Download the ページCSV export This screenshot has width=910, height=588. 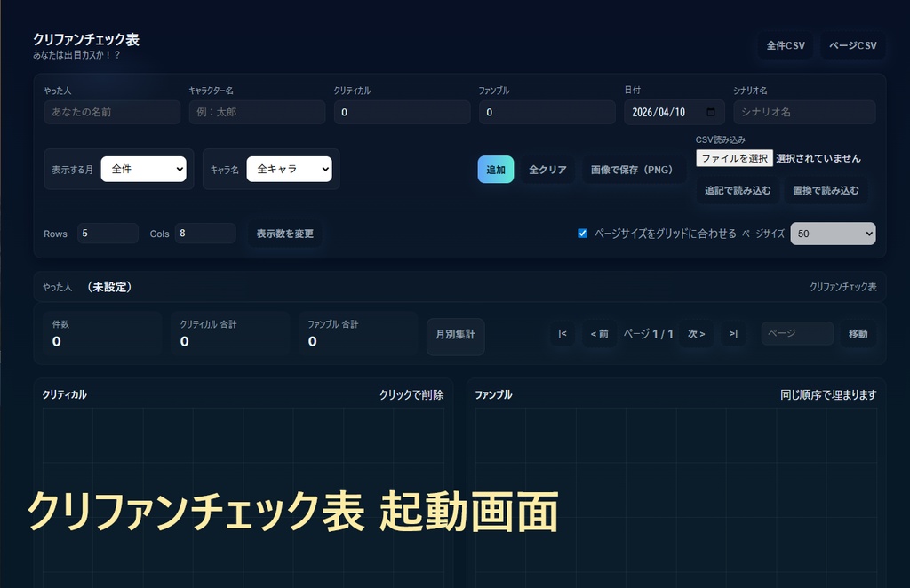pos(852,45)
